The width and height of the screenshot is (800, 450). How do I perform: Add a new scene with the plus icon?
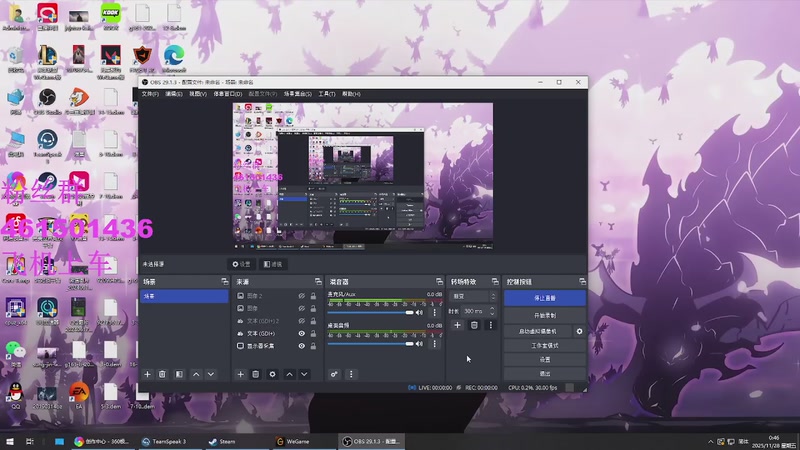(x=147, y=374)
